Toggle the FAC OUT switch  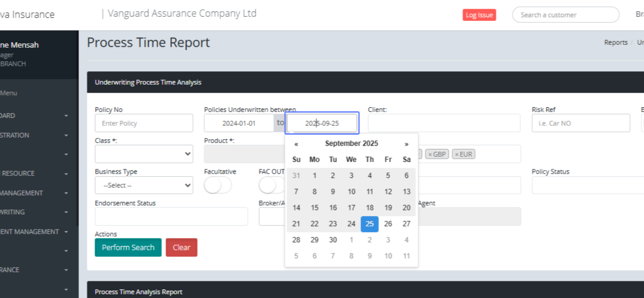272,185
